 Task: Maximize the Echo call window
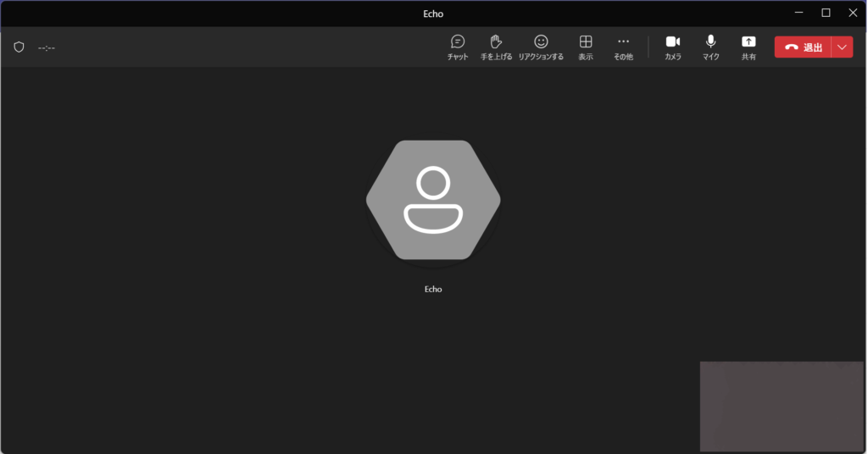(x=826, y=13)
